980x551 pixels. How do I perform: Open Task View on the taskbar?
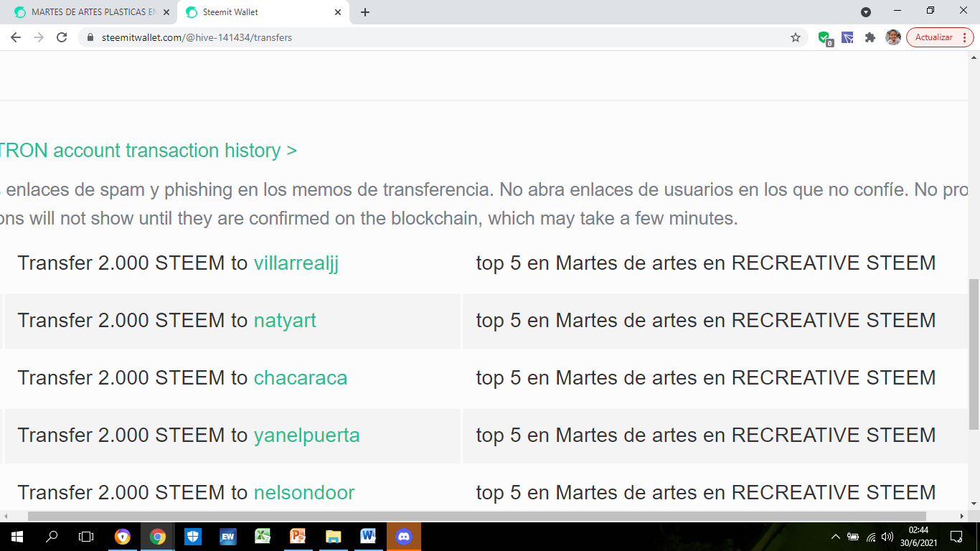click(86, 537)
